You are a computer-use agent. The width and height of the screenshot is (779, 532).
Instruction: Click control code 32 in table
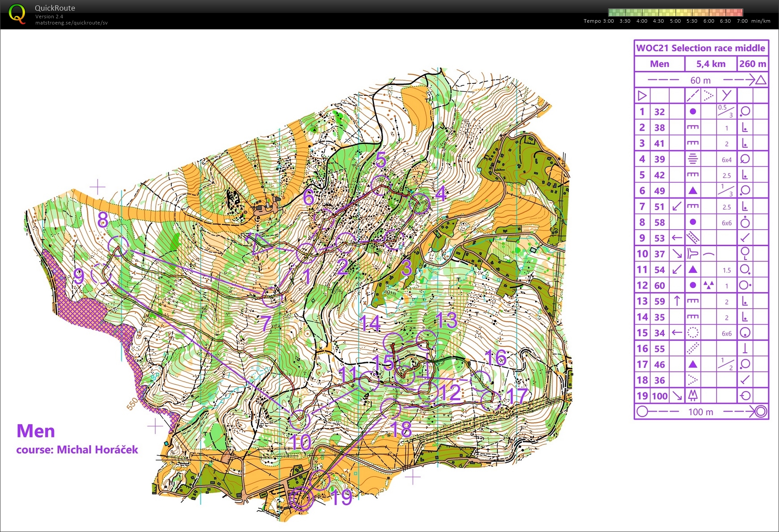coord(659,112)
